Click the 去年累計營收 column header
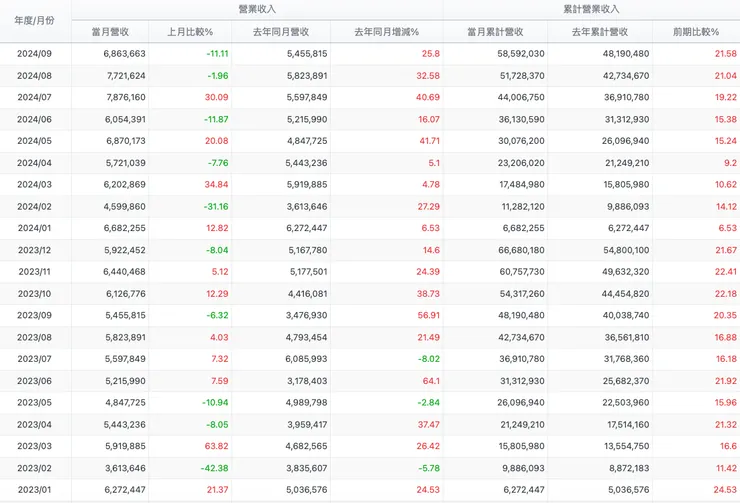 click(600, 32)
